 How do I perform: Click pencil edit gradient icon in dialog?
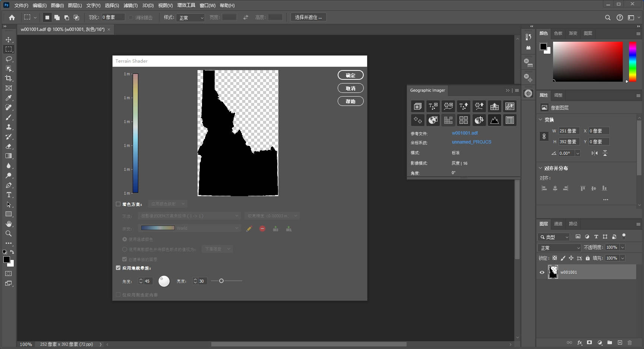pos(249,229)
